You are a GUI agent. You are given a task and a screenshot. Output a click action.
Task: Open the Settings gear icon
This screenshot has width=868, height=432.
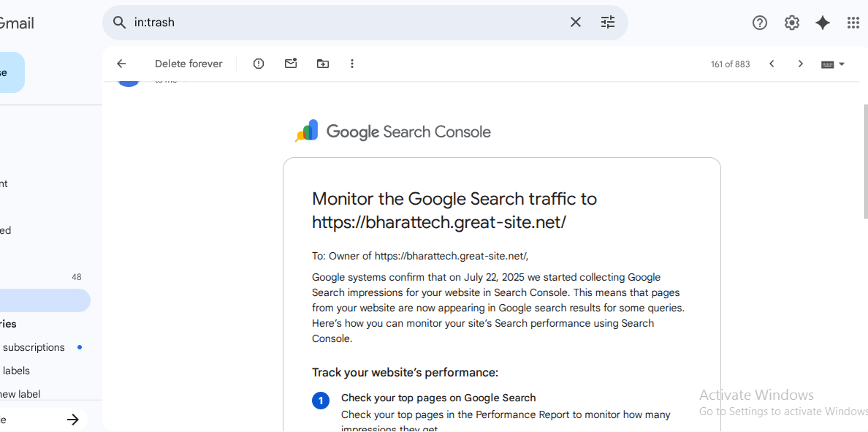[x=792, y=23]
